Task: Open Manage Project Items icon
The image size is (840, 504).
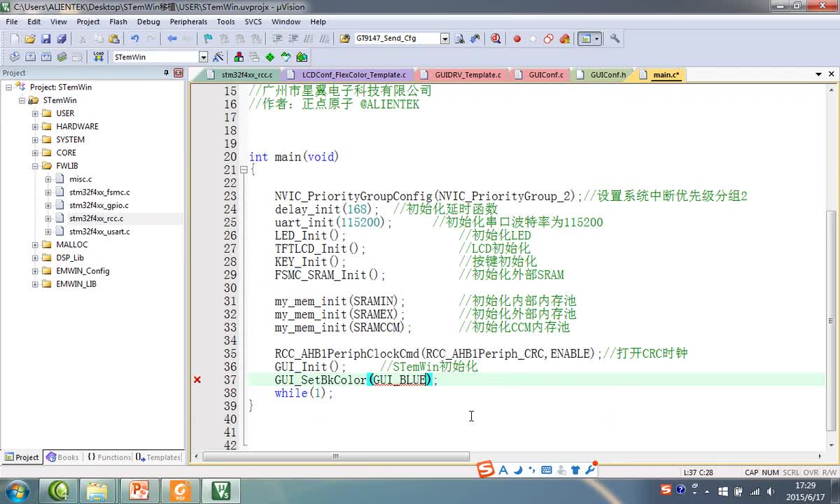Action: [239, 57]
